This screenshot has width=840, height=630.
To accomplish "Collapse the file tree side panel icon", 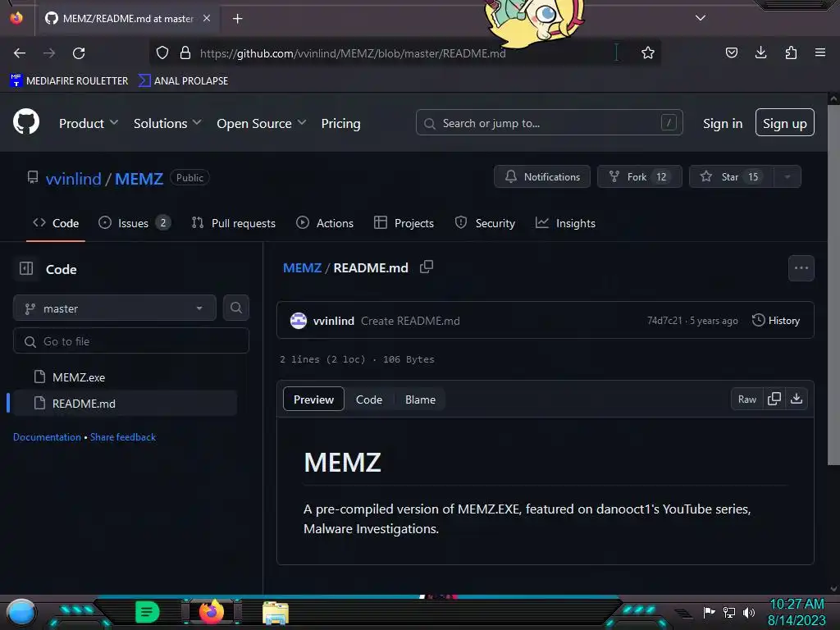I will pyautogui.click(x=26, y=268).
